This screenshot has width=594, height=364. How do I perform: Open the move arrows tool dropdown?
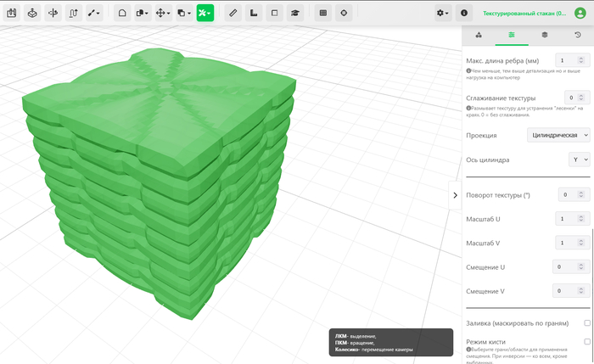(163, 13)
